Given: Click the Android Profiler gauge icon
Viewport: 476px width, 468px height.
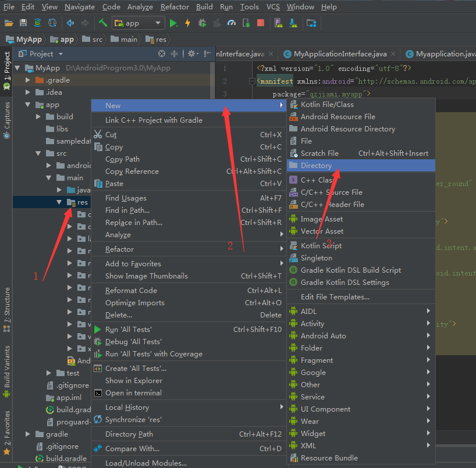Looking at the screenshot, I should (232, 23).
